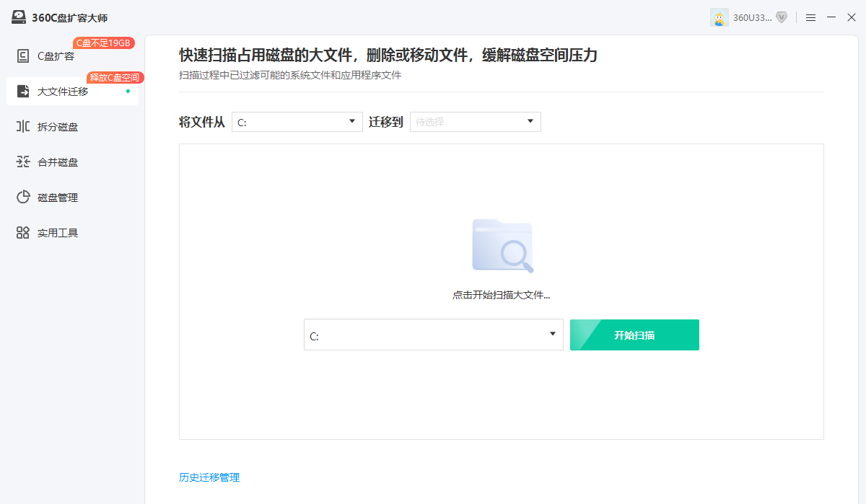Expand the 迁移到 destination dropdown
The width and height of the screenshot is (866, 504).
pyautogui.click(x=475, y=122)
